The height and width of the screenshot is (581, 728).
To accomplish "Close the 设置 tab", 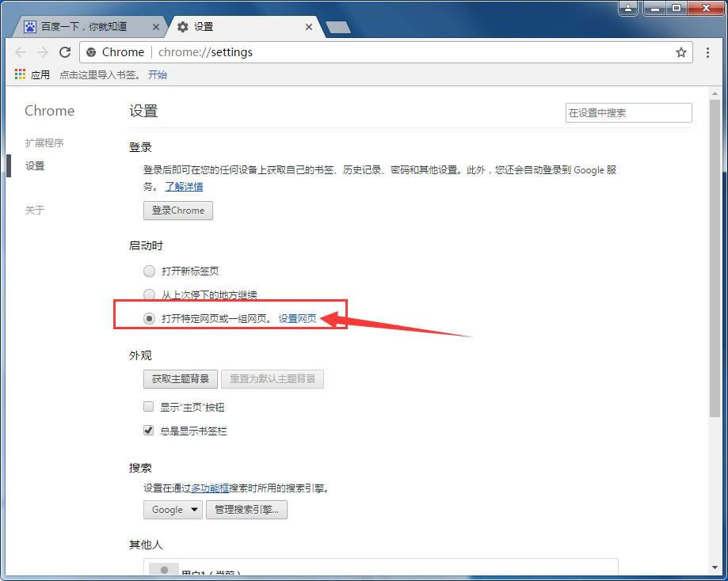I will point(309,27).
